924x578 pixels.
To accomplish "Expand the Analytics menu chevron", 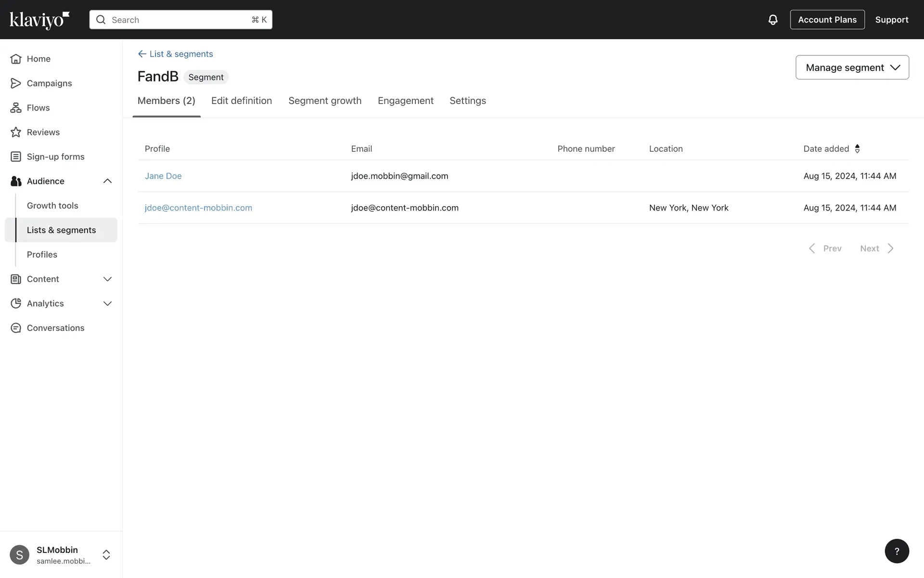I will pyautogui.click(x=107, y=303).
